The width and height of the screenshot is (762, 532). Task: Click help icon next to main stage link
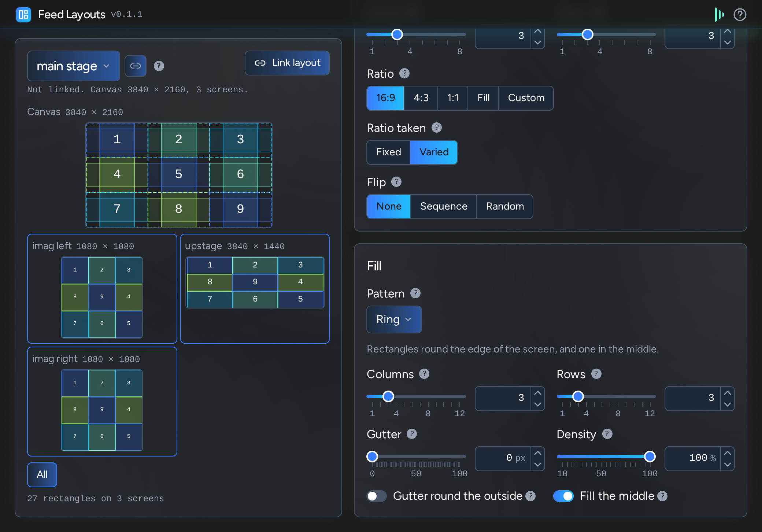coord(159,66)
